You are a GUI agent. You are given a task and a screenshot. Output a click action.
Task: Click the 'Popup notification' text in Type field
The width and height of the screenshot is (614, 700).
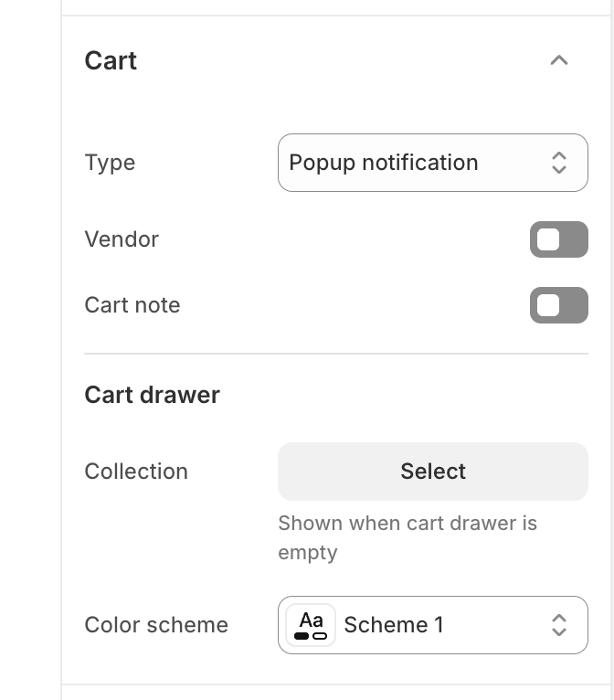pos(384,163)
